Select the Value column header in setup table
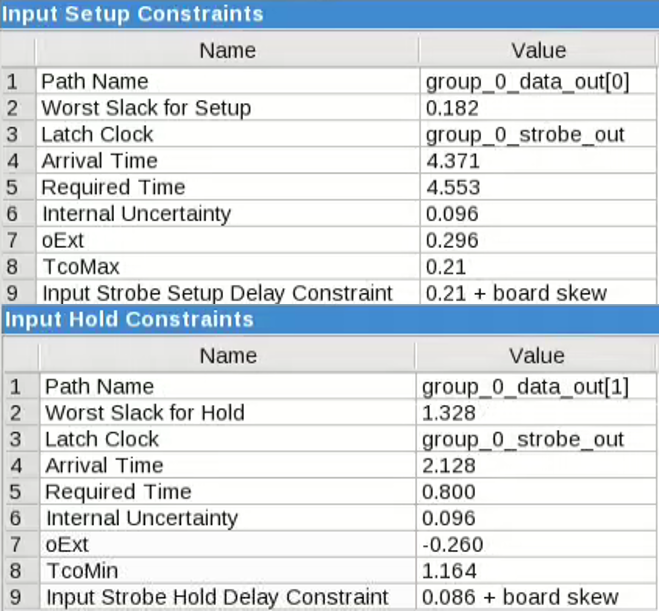 click(x=538, y=50)
